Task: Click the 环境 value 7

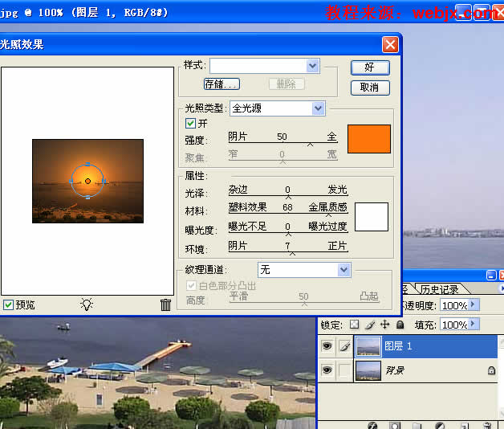Action: (287, 246)
